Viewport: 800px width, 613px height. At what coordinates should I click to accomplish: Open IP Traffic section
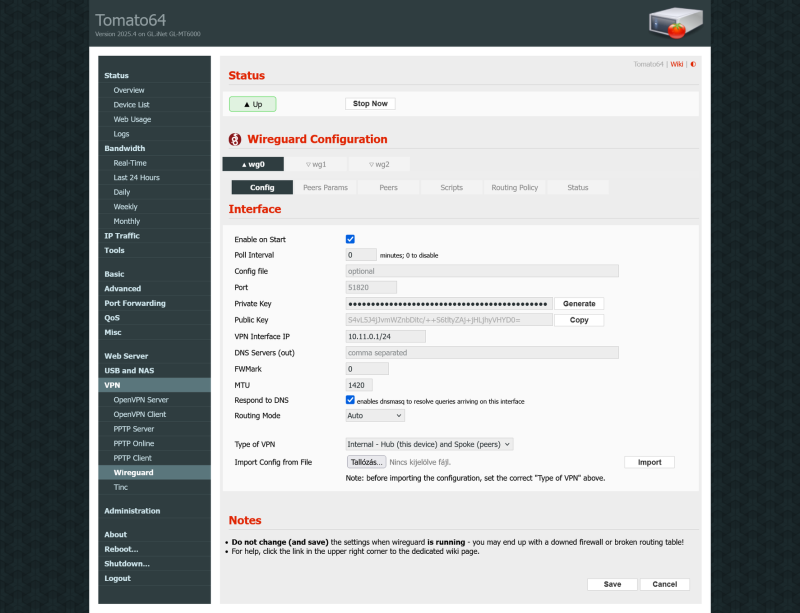point(122,236)
